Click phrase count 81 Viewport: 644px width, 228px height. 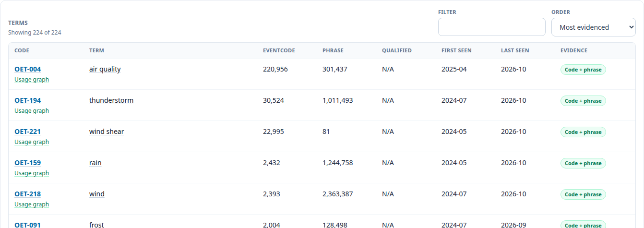click(326, 132)
